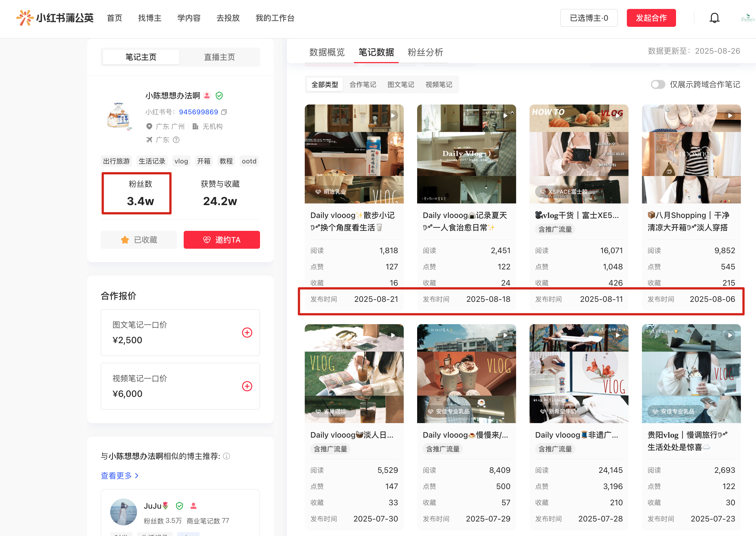Play video on 八月Shopping note thumbnail
The image size is (756, 536).
(x=730, y=116)
